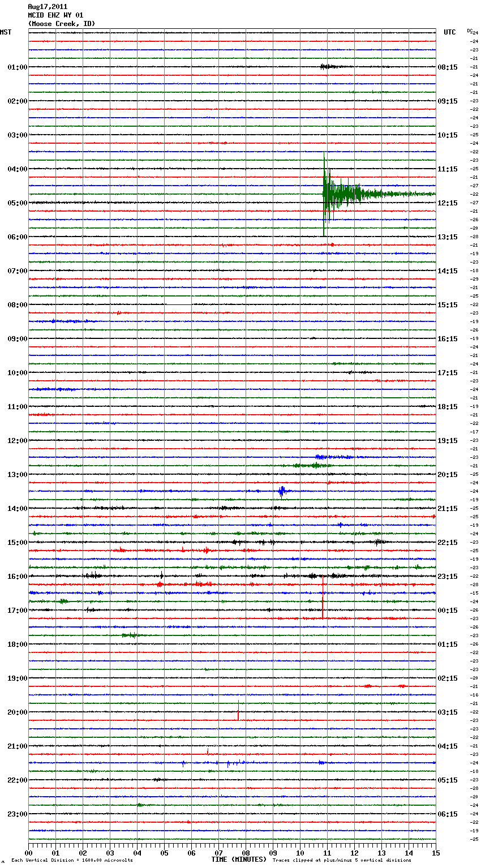This screenshot has height=868, width=481.
Task: Click the 06:15 UTC time label
Action: pos(448,814)
